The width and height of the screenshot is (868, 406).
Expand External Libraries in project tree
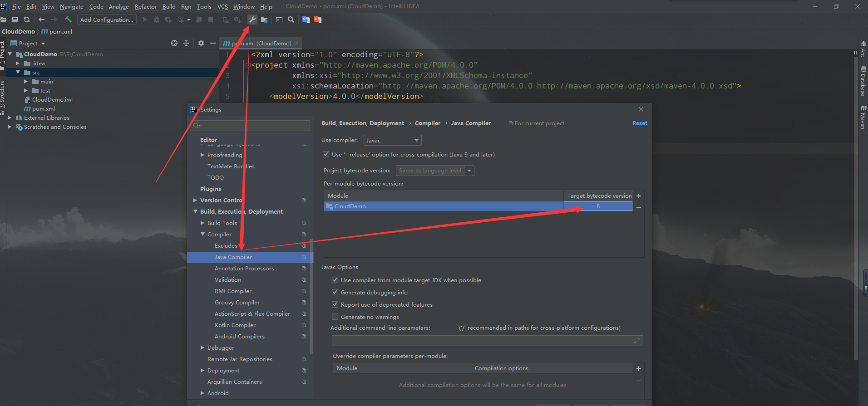click(x=10, y=117)
